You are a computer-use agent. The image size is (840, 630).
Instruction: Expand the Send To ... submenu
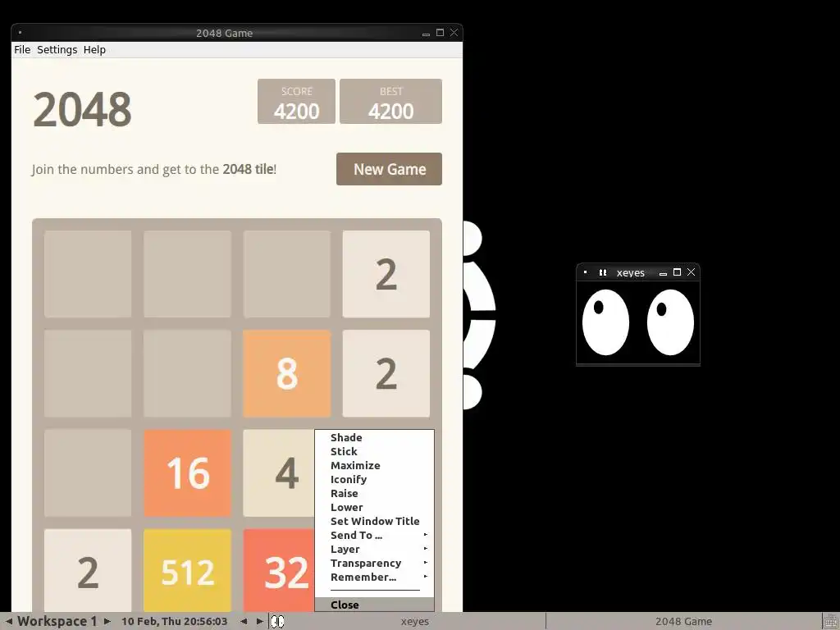pyautogui.click(x=374, y=535)
